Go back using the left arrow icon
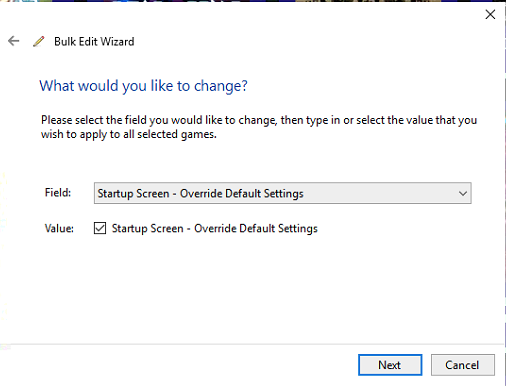Viewport: 506px width, 386px height. pos(14,41)
